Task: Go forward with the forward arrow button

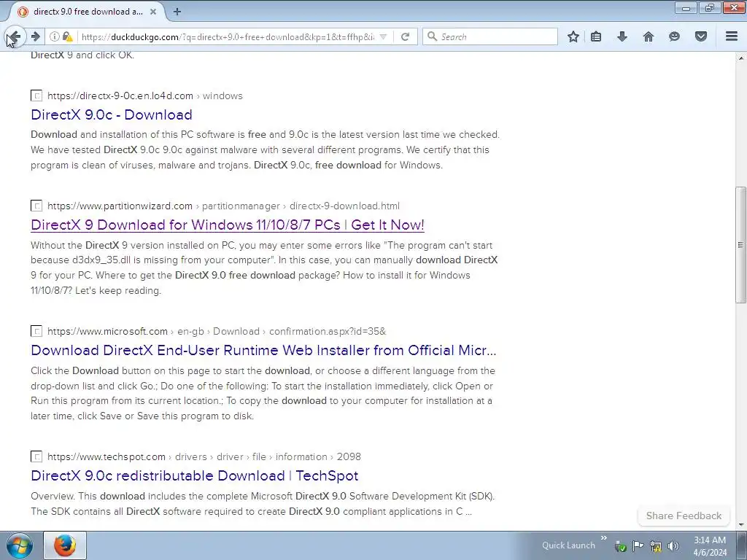Action: coord(35,36)
